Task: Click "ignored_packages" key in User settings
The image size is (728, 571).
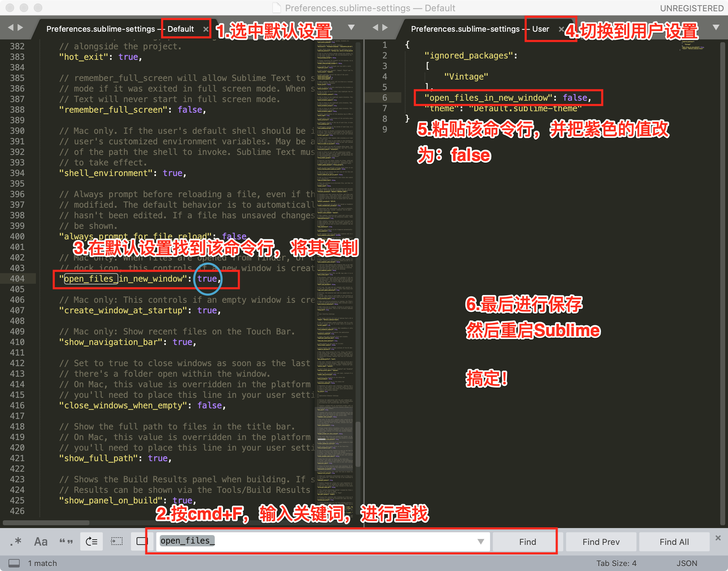Action: pyautogui.click(x=469, y=56)
